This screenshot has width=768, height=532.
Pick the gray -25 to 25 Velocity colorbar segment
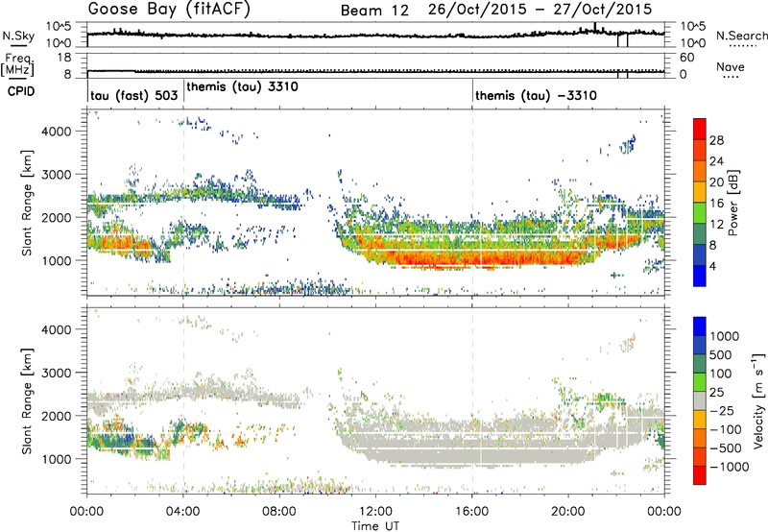[x=700, y=401]
